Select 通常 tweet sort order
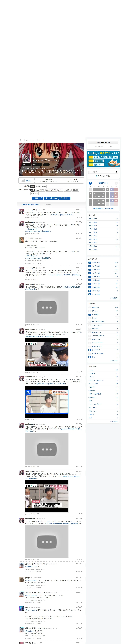This screenshot has width=138, height=644. tap(33, 187)
